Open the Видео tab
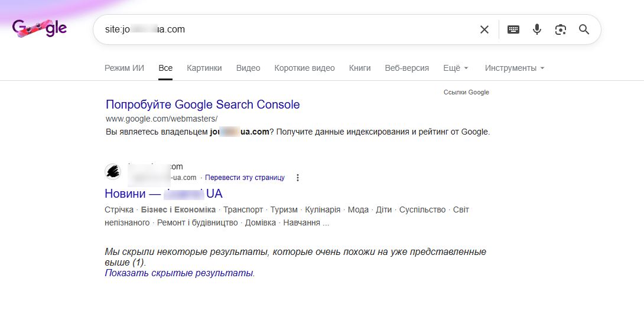This screenshot has width=644, height=324. coord(248,68)
